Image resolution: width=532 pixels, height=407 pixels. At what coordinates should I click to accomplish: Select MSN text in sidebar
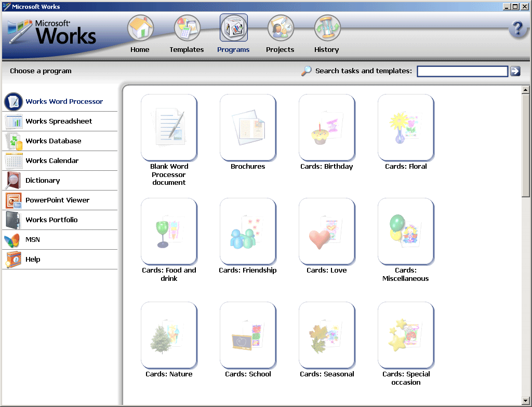[x=33, y=239]
